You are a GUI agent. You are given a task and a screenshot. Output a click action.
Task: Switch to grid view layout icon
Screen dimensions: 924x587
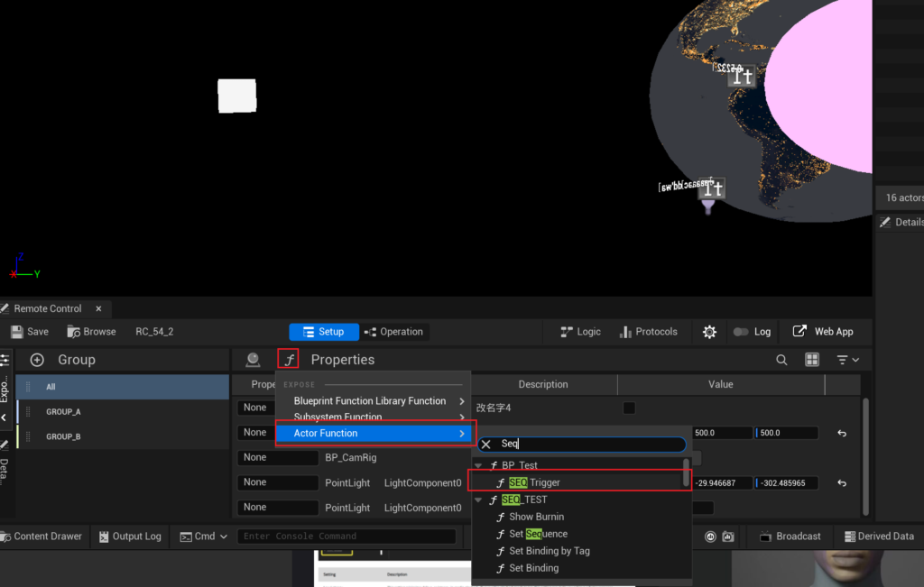pos(812,360)
